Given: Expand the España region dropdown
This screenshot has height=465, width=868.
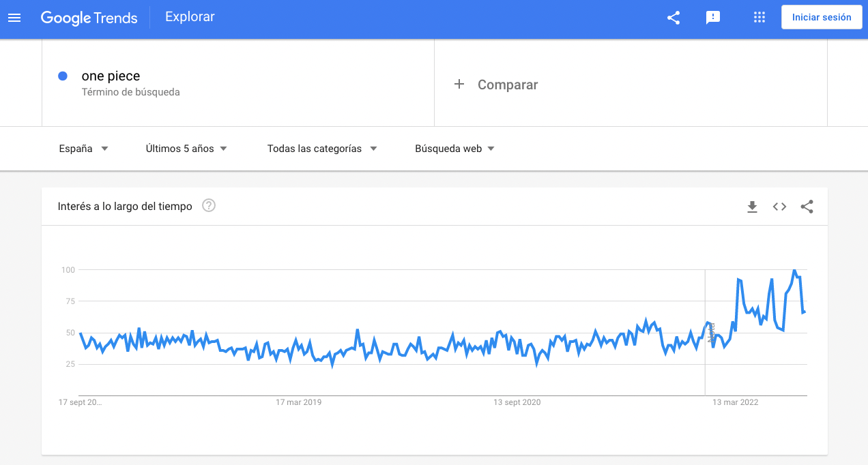Looking at the screenshot, I should point(84,149).
